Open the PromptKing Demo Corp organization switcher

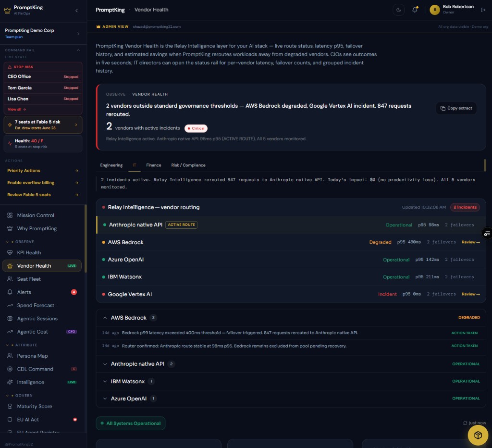click(x=43, y=33)
